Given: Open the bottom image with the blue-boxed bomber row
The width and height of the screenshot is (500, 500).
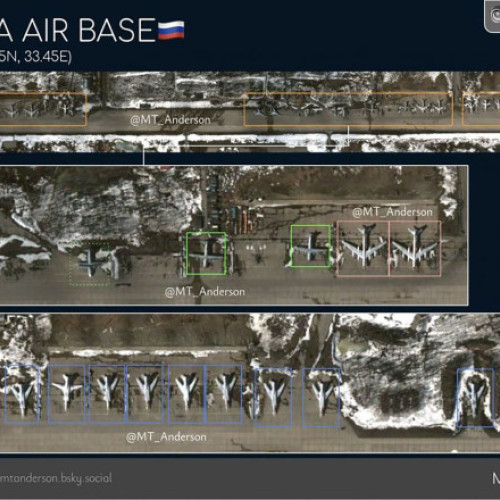Looking at the screenshot, I should pyautogui.click(x=250, y=383).
